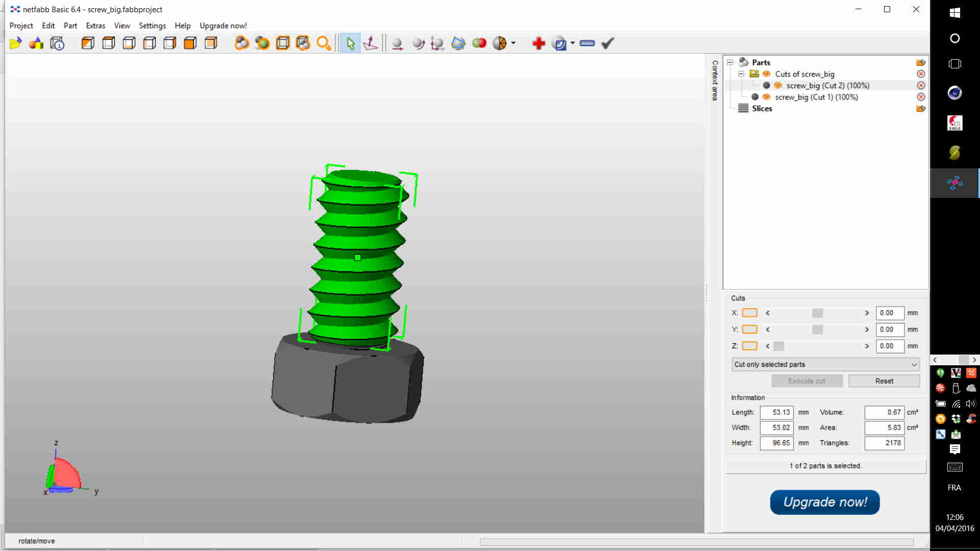Viewport: 980px width, 551px height.
Task: Click the measuring ruler icon
Action: 587,43
